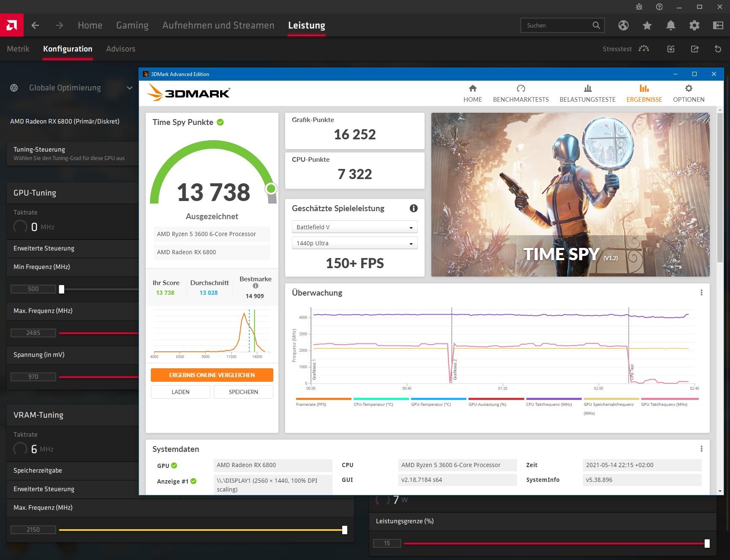The height and width of the screenshot is (560, 730).
Task: Click the 3DMark logo
Action: pyautogui.click(x=188, y=92)
